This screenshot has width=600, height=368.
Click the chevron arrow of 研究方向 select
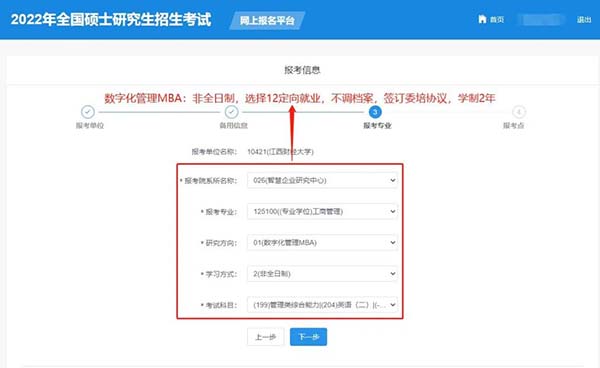point(393,243)
